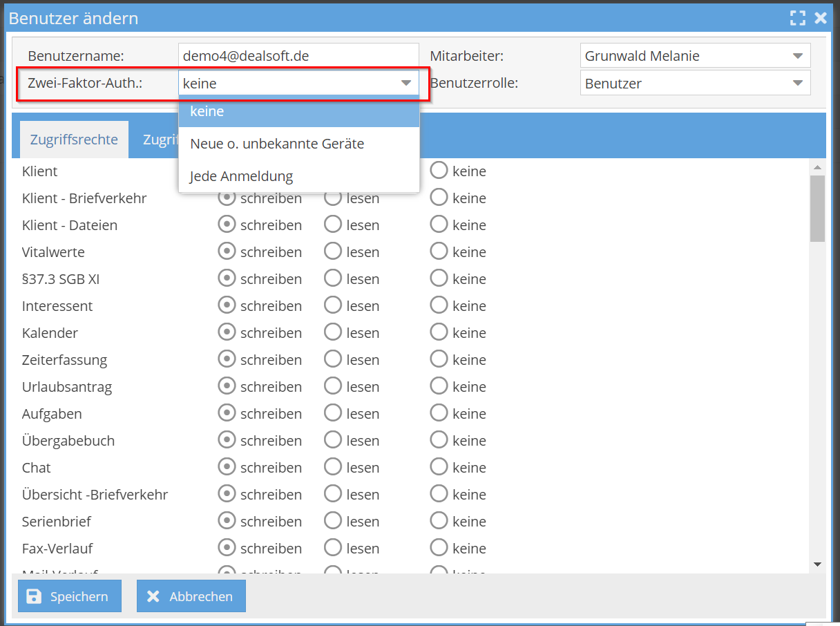This screenshot has width=840, height=626.
Task: Click the X icon on Abbrechen
Action: click(x=153, y=596)
